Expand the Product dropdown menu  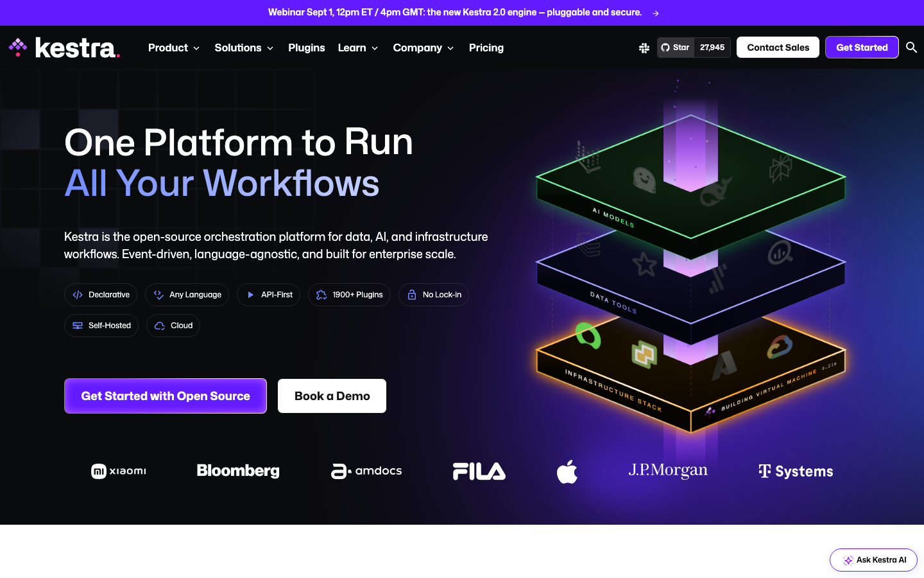click(x=174, y=48)
